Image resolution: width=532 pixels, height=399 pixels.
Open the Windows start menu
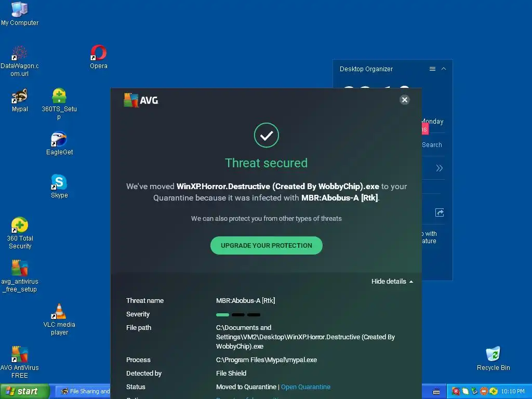click(x=25, y=391)
